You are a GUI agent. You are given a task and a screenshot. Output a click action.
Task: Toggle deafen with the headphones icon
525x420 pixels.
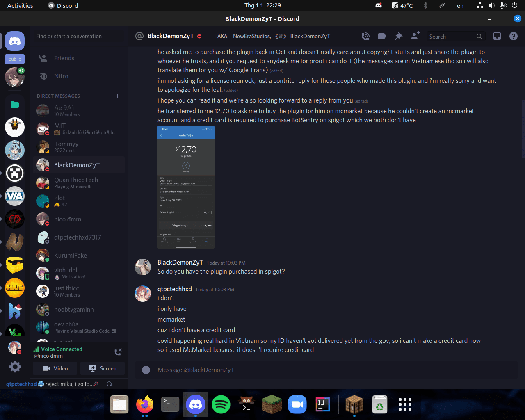point(109,384)
